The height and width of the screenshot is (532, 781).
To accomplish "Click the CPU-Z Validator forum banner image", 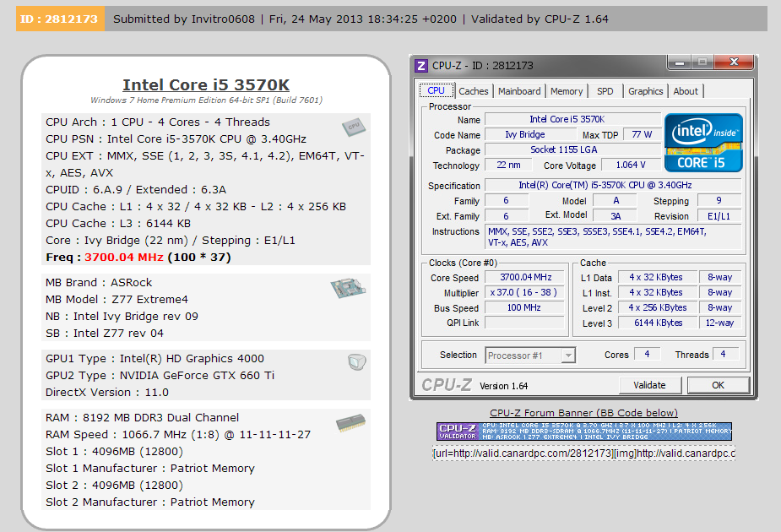I will point(584,432).
